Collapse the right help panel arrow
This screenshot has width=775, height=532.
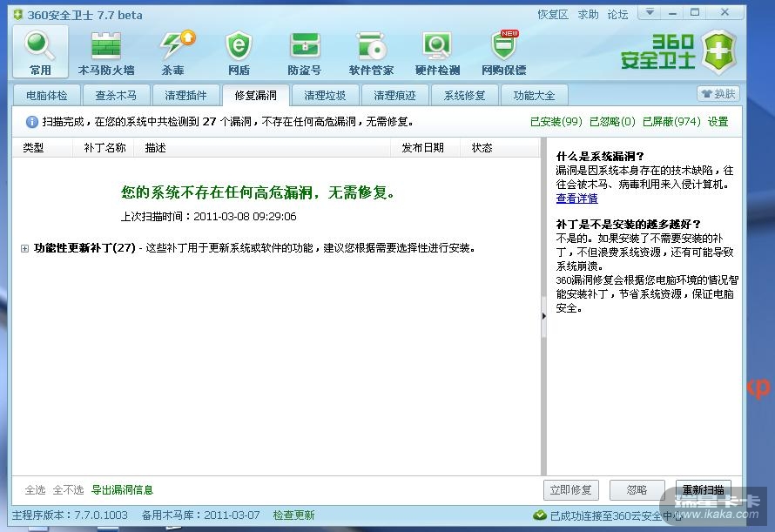tap(543, 316)
